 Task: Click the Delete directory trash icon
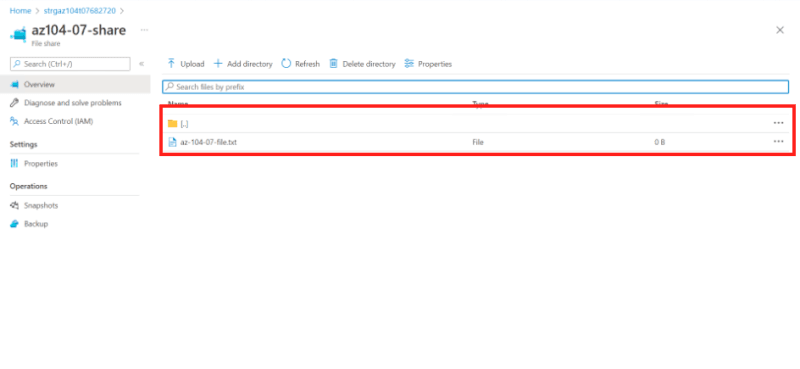coord(334,63)
